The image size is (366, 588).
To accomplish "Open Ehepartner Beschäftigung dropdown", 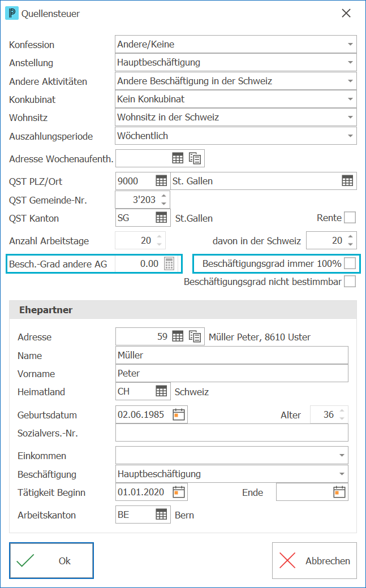I will (342, 474).
